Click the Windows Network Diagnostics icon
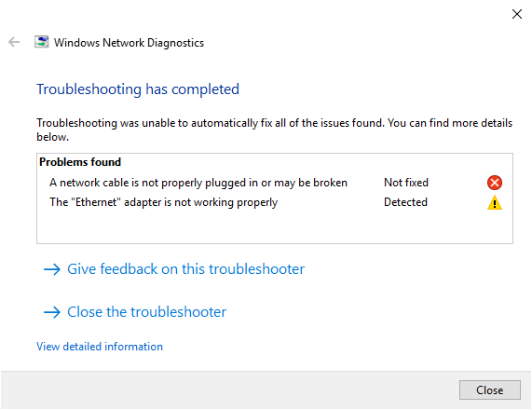 pos(41,42)
